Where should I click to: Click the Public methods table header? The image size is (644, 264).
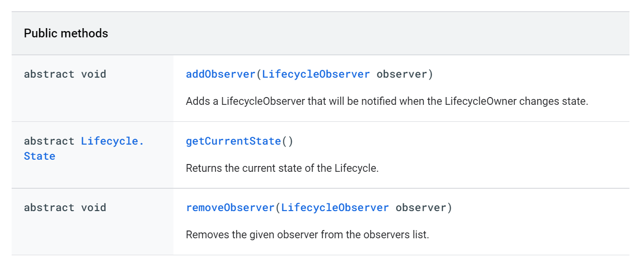coord(66,33)
